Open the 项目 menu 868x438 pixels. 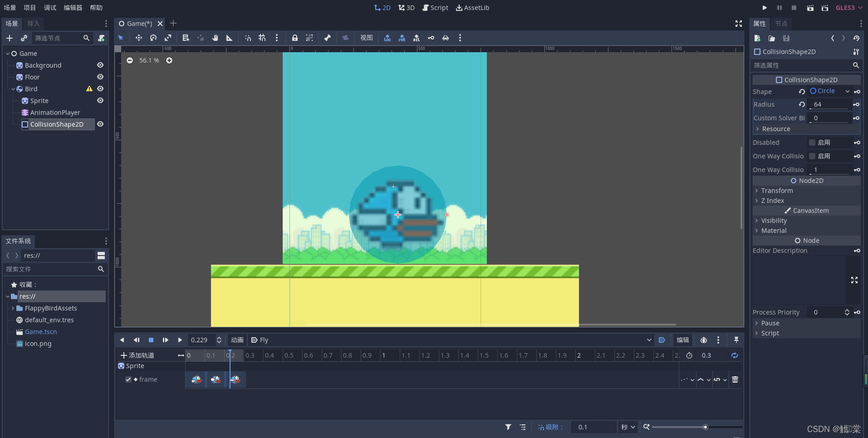pyautogui.click(x=30, y=8)
